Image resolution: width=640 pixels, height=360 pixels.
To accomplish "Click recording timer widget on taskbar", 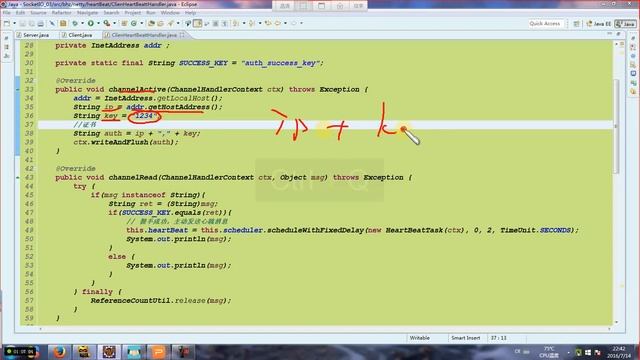I will [20, 351].
